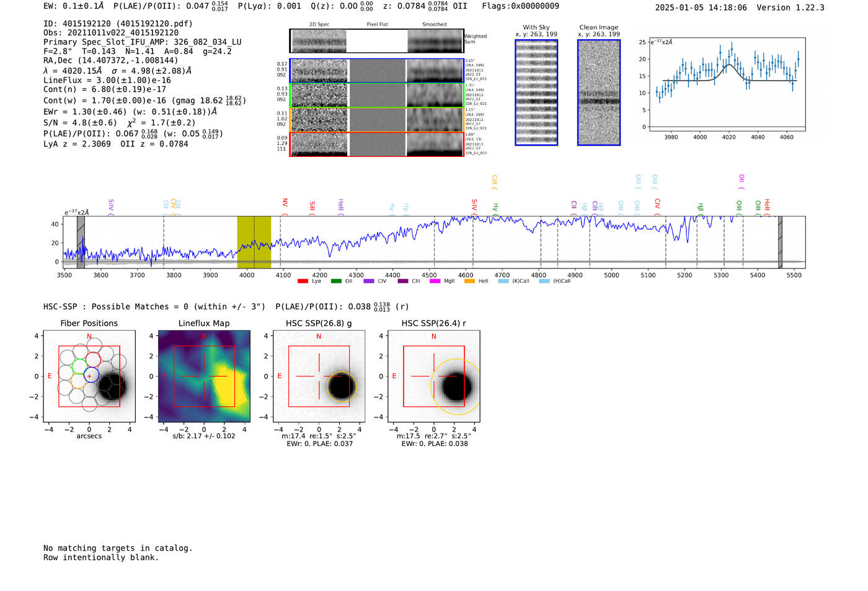This screenshot has height=591, width=868.
Task: Click the black-bordered Weighted Sum spectrum row
Action: coord(377,41)
